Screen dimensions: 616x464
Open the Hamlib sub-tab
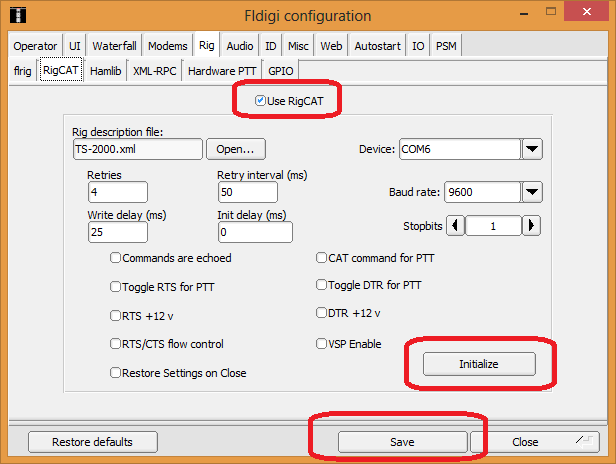tap(105, 70)
